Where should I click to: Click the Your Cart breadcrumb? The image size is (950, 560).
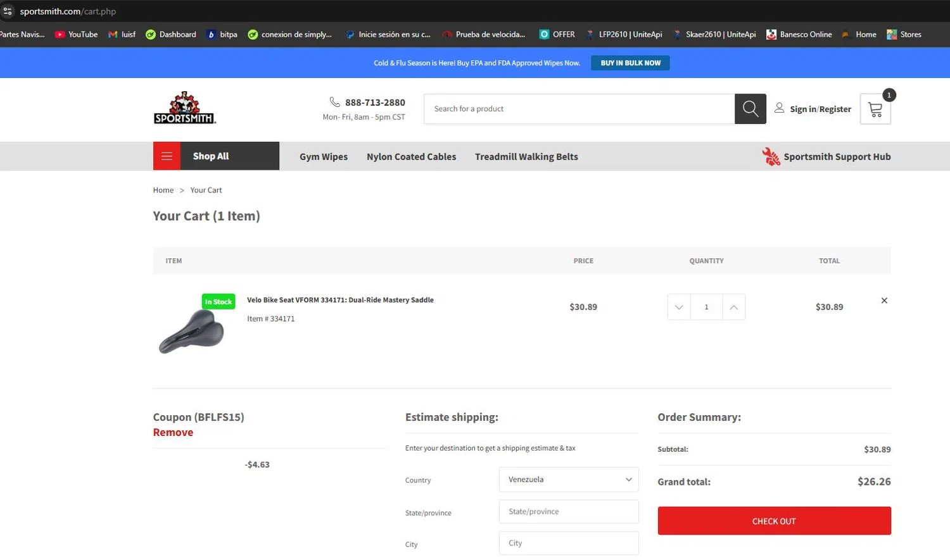[x=206, y=190]
